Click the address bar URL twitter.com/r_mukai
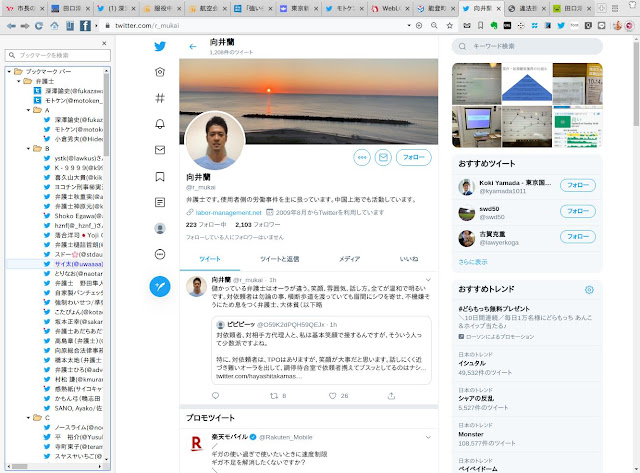The image size is (640, 473). tap(147, 26)
